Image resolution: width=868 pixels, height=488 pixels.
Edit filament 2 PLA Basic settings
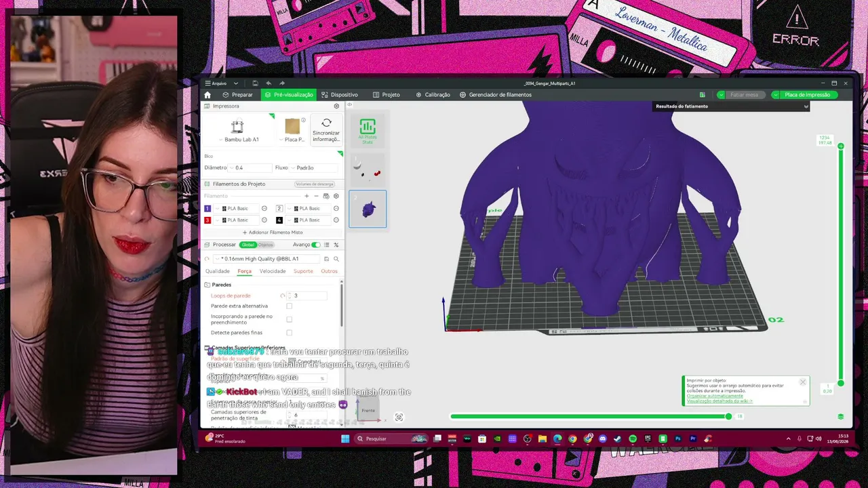[x=336, y=209]
